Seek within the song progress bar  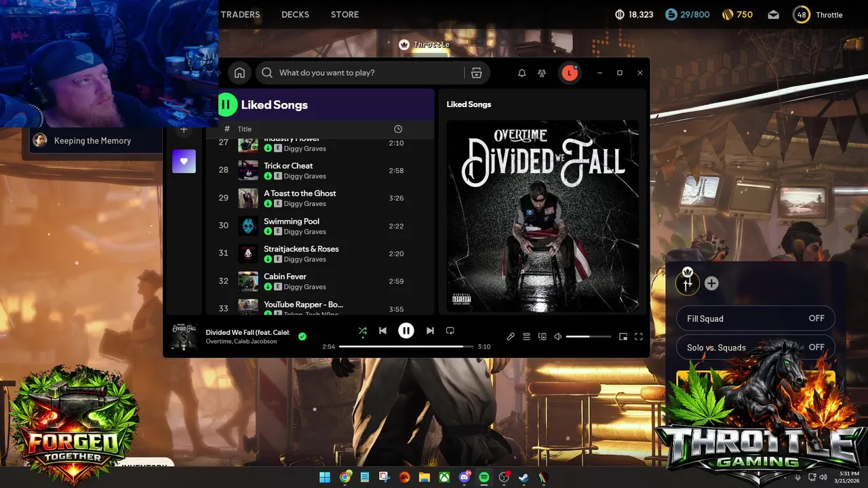[x=406, y=346]
